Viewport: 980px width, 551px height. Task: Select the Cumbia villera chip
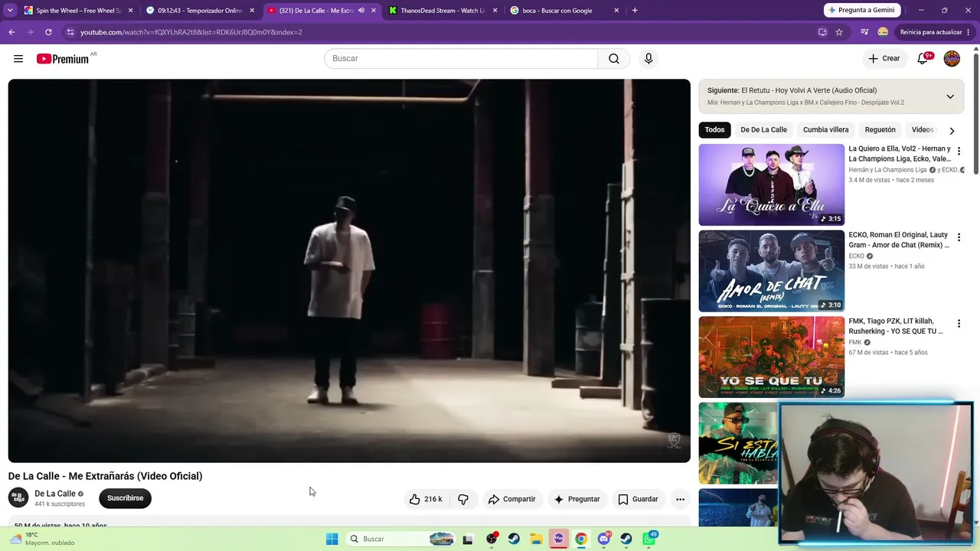click(x=825, y=130)
